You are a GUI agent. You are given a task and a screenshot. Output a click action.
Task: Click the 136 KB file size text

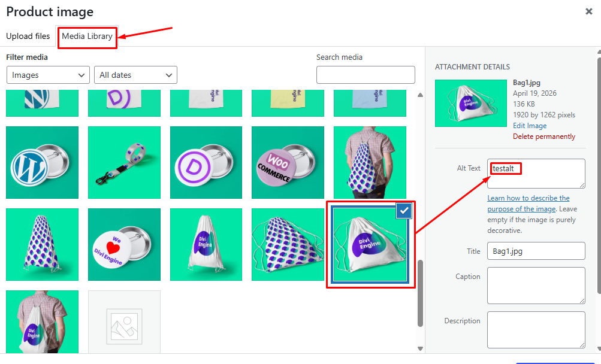524,104
